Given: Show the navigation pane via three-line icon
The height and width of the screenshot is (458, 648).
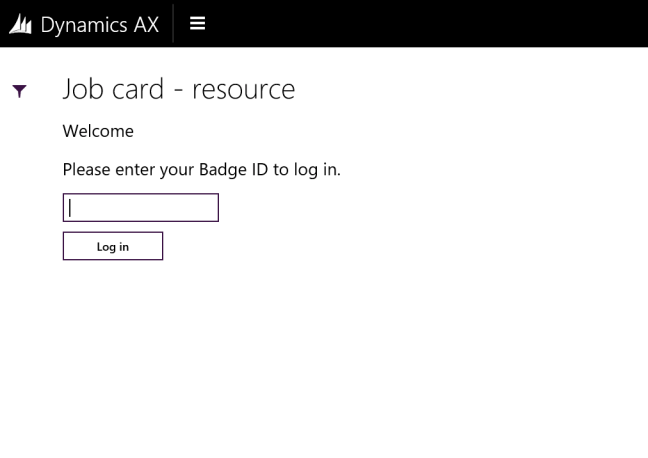Looking at the screenshot, I should coord(197,23).
